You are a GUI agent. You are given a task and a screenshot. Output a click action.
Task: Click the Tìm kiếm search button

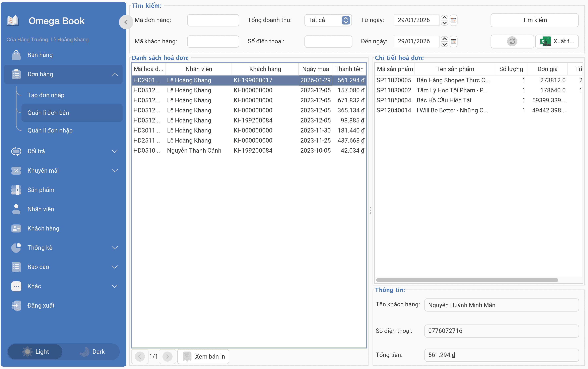point(534,20)
